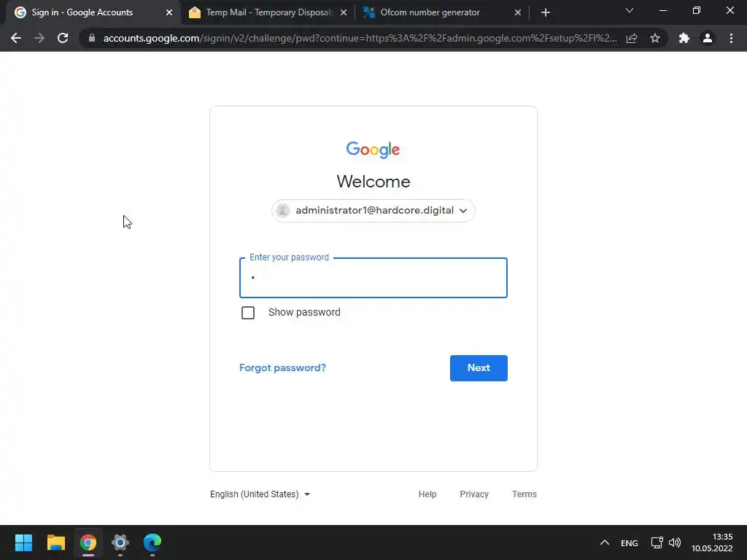Click the Chrome icon in the taskbar
The width and height of the screenshot is (747, 560).
[x=88, y=542]
